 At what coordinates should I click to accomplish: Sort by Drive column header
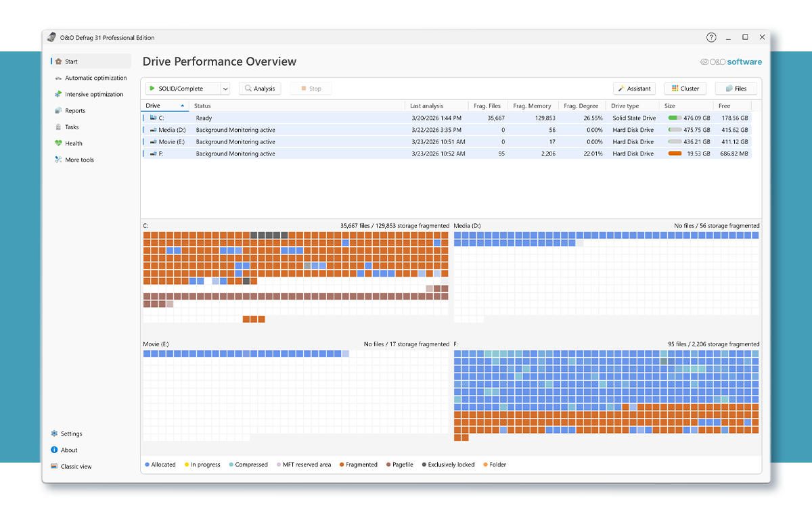(165, 106)
